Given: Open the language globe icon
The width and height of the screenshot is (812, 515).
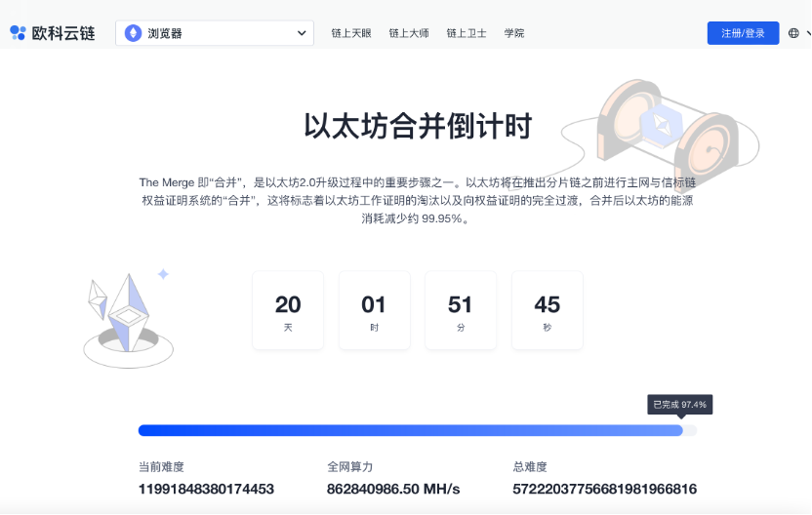Looking at the screenshot, I should (793, 33).
